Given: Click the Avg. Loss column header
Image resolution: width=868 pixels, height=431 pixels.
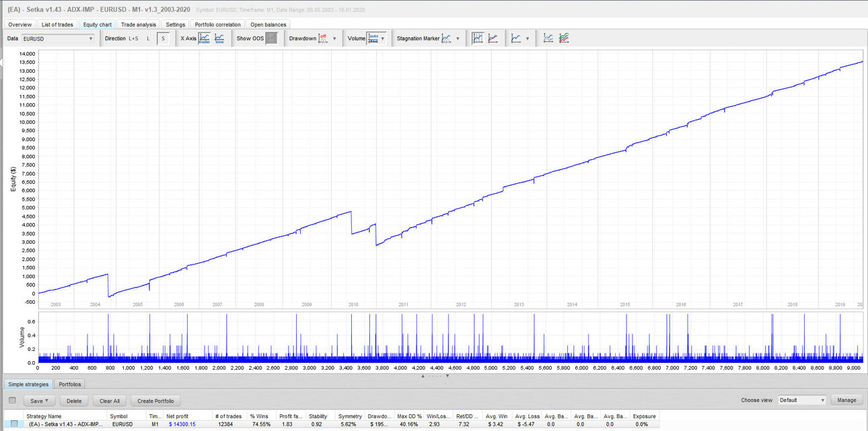Looking at the screenshot, I should click(528, 416).
